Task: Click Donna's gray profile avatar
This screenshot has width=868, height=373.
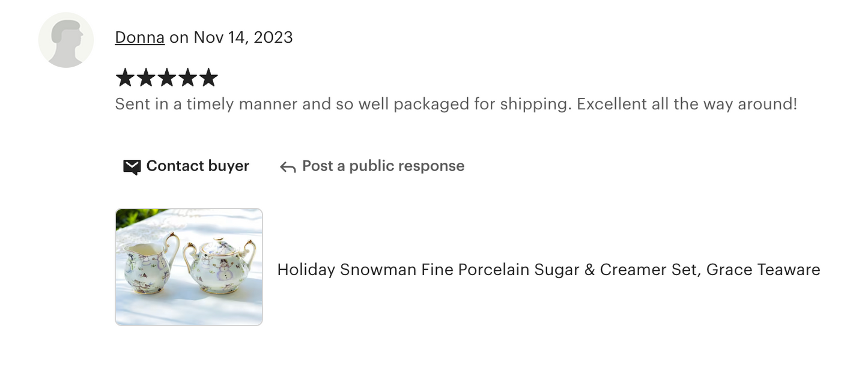Action: 66,40
